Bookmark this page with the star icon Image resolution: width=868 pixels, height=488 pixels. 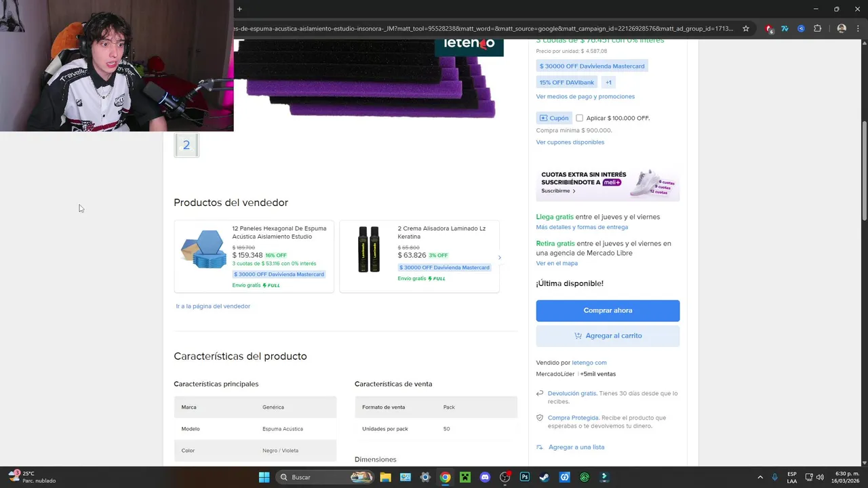pos(746,28)
